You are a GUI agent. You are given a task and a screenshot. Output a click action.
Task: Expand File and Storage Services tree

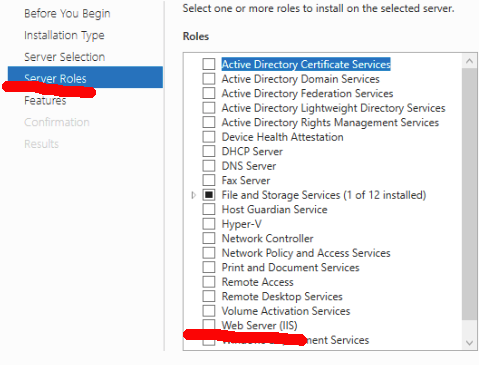pos(193,195)
